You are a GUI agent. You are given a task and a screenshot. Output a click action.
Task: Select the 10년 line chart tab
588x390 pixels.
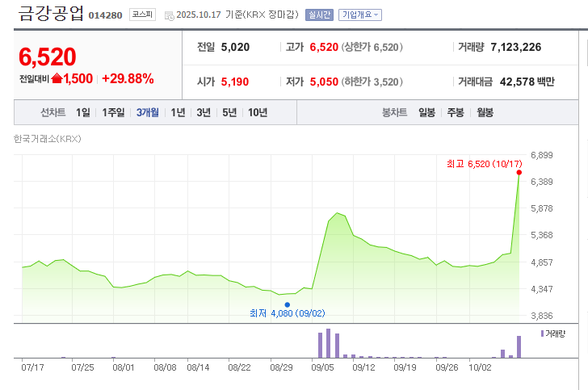(x=258, y=112)
